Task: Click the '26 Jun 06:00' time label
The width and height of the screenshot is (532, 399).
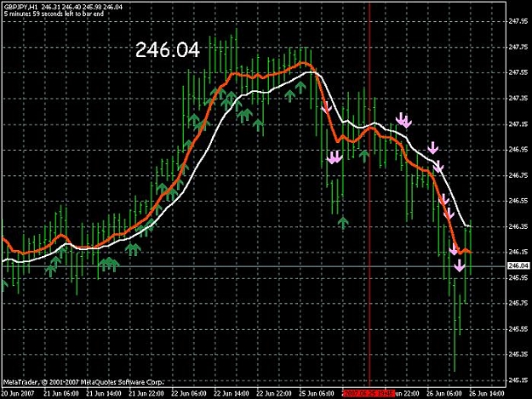Action: tap(444, 394)
